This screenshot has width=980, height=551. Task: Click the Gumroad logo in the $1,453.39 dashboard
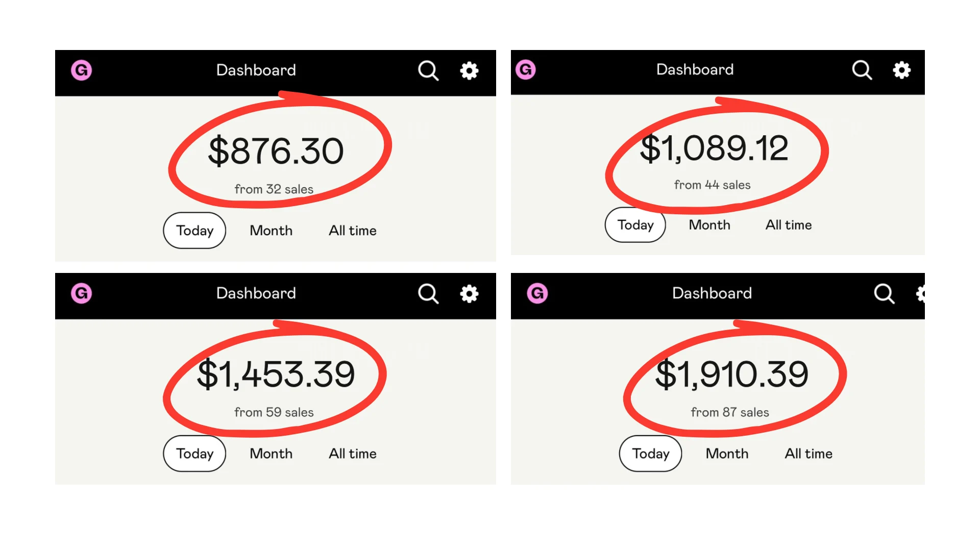(81, 293)
